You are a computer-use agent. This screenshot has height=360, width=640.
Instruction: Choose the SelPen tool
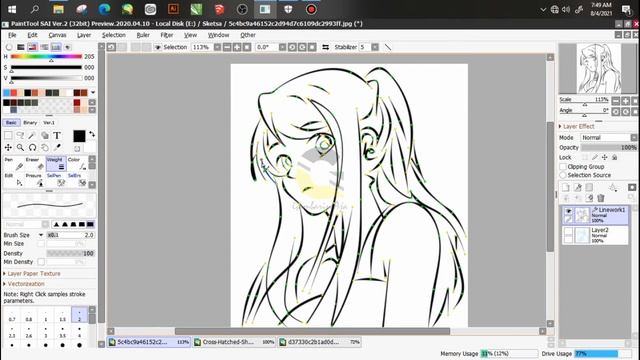click(x=56, y=180)
